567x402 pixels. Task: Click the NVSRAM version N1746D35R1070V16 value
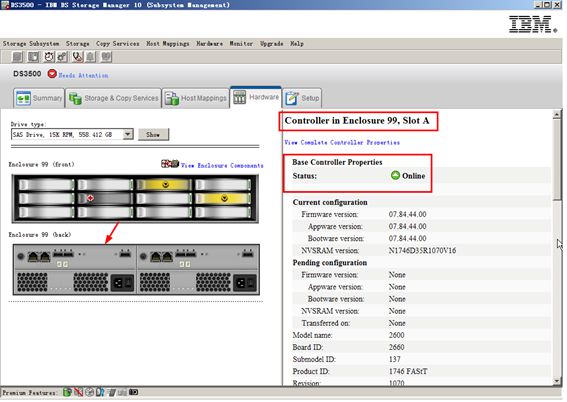coord(422,250)
